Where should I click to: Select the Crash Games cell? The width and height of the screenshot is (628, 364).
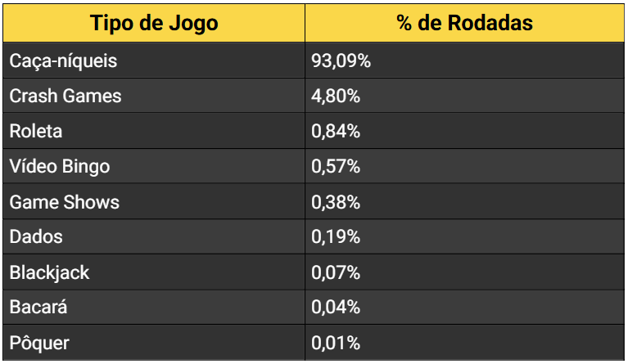[66, 96]
